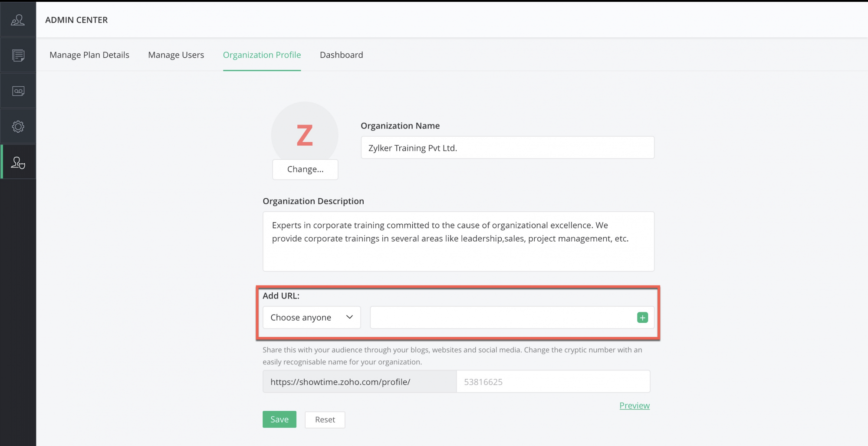Viewport: 868px width, 446px height.
Task: Click the Reset button
Action: click(x=325, y=420)
